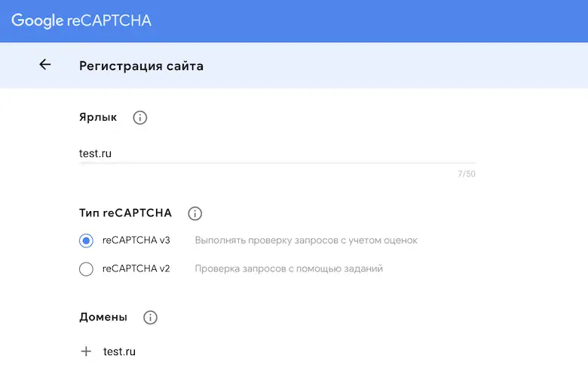The image size is (588, 374).
Task: Click the Ярлык section heading
Action: [98, 118]
